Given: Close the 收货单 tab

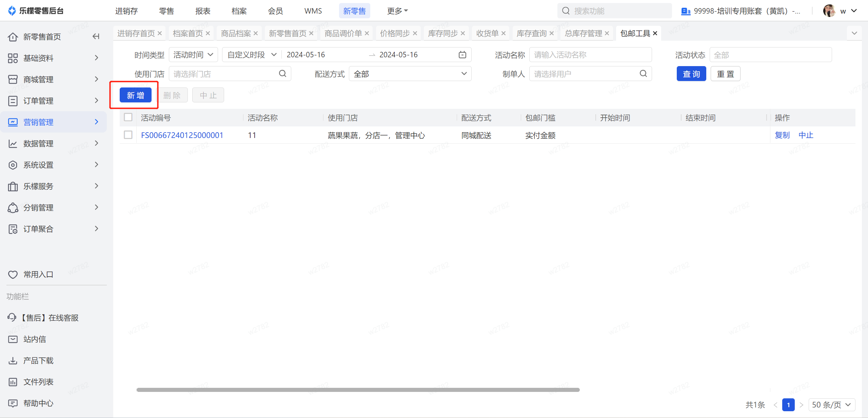Looking at the screenshot, I should tap(504, 33).
